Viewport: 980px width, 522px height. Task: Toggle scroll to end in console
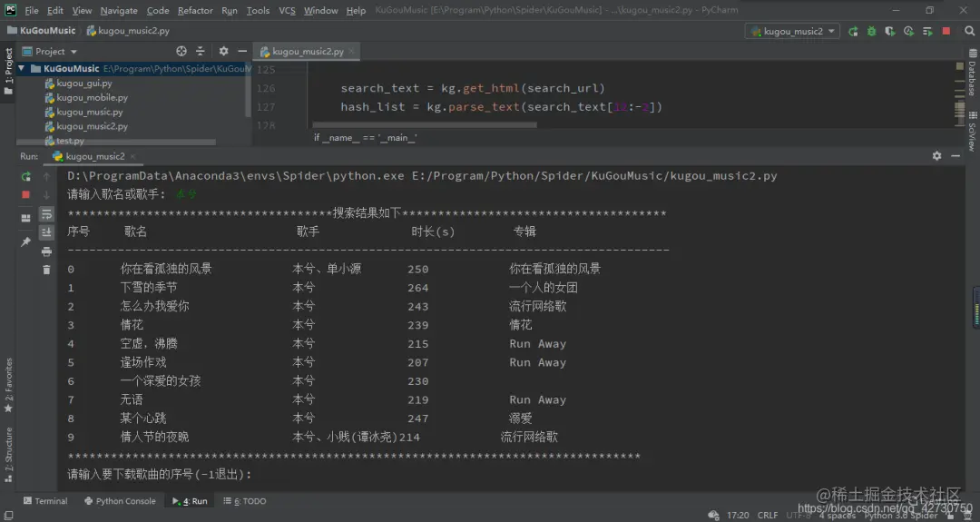[x=46, y=232]
